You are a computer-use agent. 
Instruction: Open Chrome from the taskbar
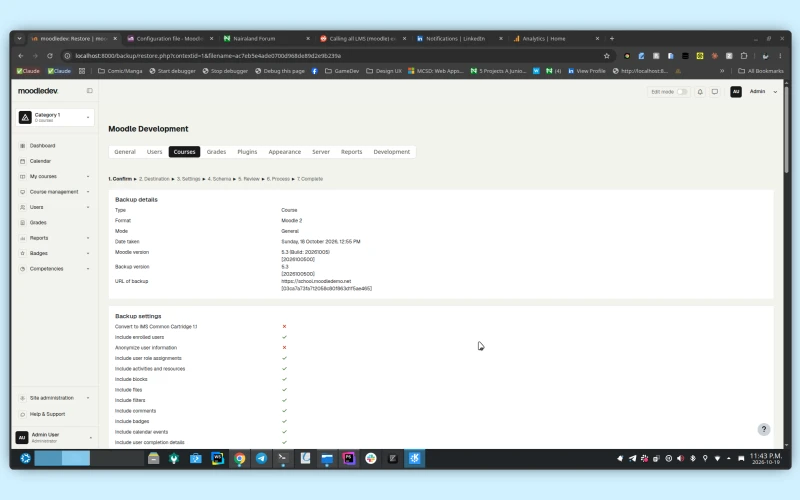[x=239, y=458]
